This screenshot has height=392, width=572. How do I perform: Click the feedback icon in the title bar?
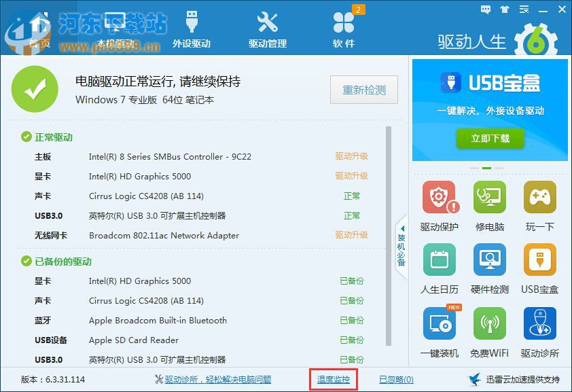pyautogui.click(x=484, y=10)
